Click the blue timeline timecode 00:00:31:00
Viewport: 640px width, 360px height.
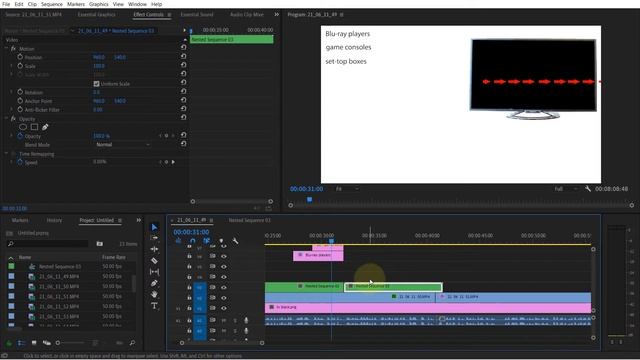click(191, 232)
